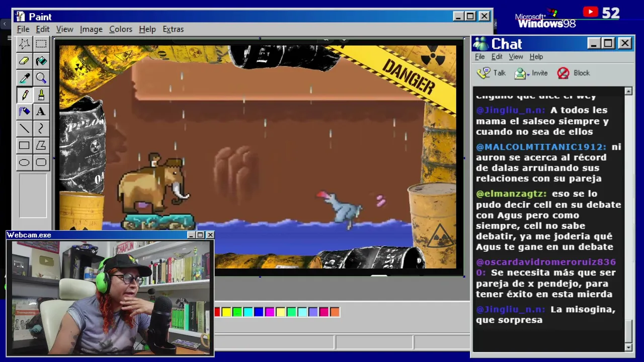Viewport: 644px width, 362px height.
Task: Click @Jingliu_n.n beside 'A todos les'
Action: click(x=511, y=110)
